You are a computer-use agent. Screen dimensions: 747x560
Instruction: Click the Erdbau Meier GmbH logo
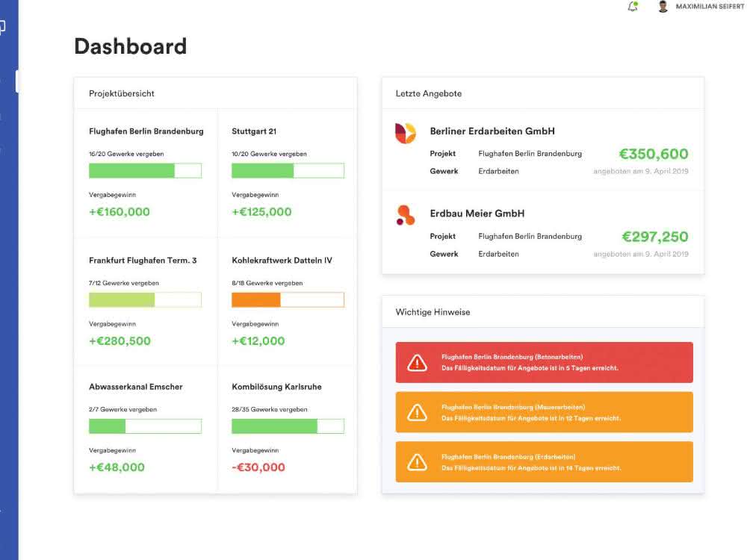click(x=406, y=215)
